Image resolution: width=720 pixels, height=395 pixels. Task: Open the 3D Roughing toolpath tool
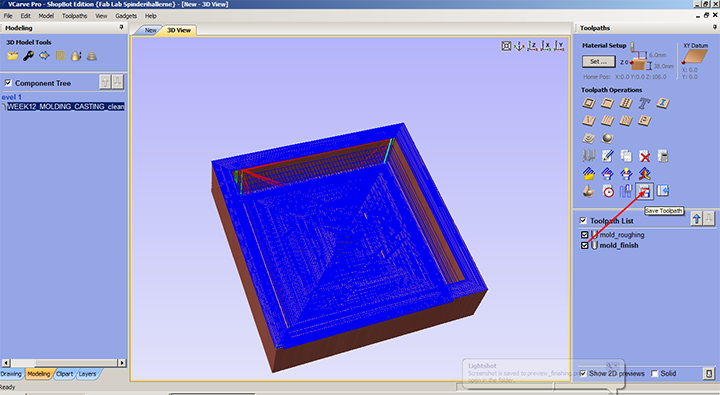click(x=589, y=138)
